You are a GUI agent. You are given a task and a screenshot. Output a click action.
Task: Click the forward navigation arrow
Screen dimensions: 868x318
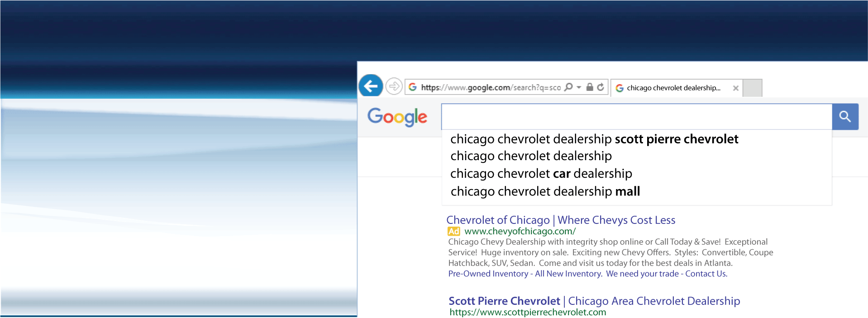coord(394,86)
